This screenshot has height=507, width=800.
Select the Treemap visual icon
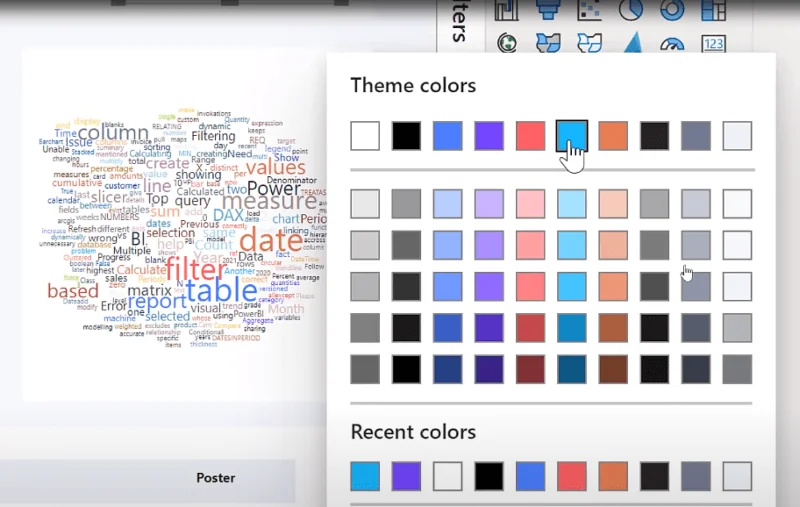(713, 9)
